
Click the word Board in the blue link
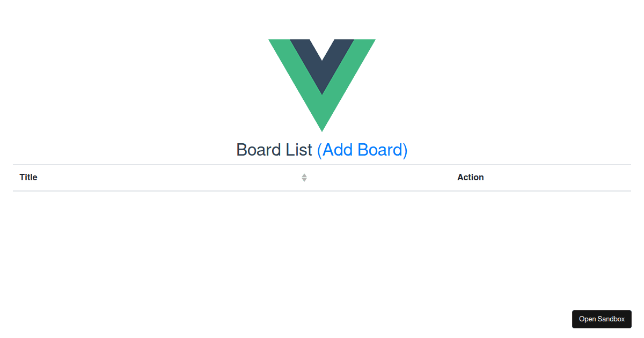[380, 150]
